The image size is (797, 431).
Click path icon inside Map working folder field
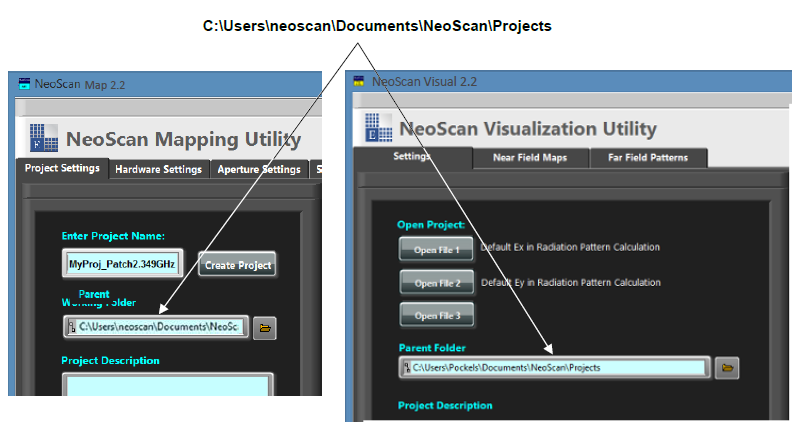72,326
